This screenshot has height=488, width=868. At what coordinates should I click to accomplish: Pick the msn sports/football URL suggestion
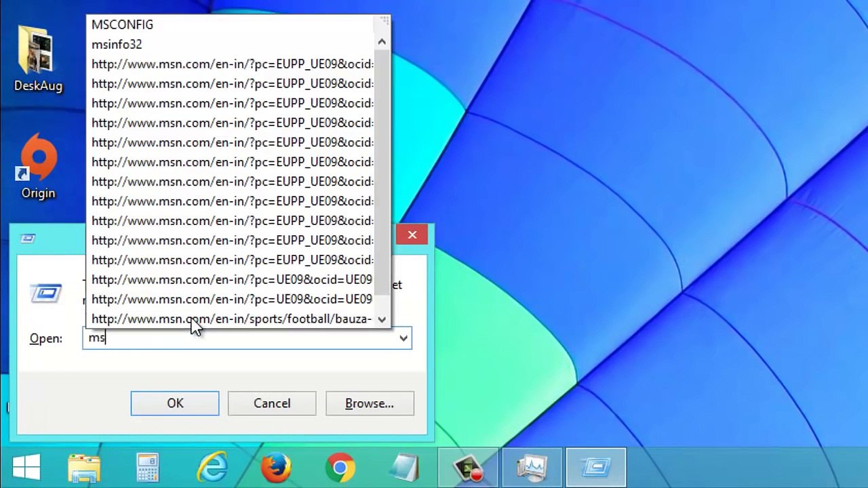pos(231,319)
